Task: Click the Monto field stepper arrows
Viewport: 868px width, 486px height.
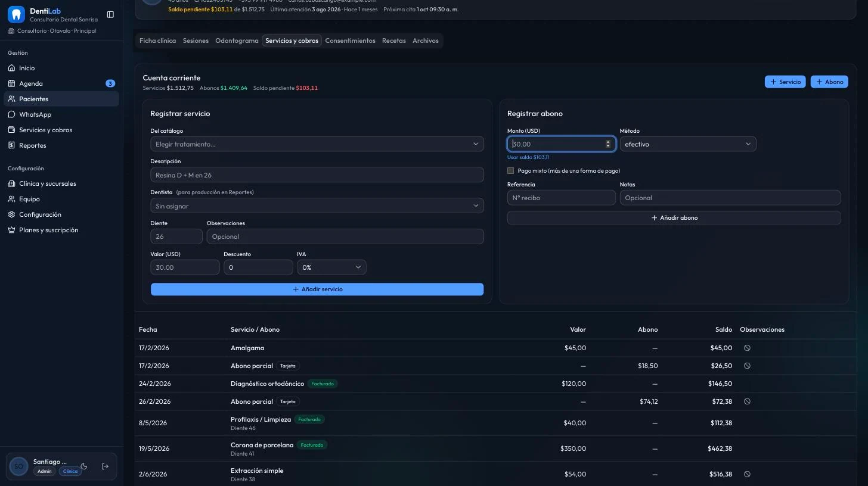Action: [x=608, y=144]
